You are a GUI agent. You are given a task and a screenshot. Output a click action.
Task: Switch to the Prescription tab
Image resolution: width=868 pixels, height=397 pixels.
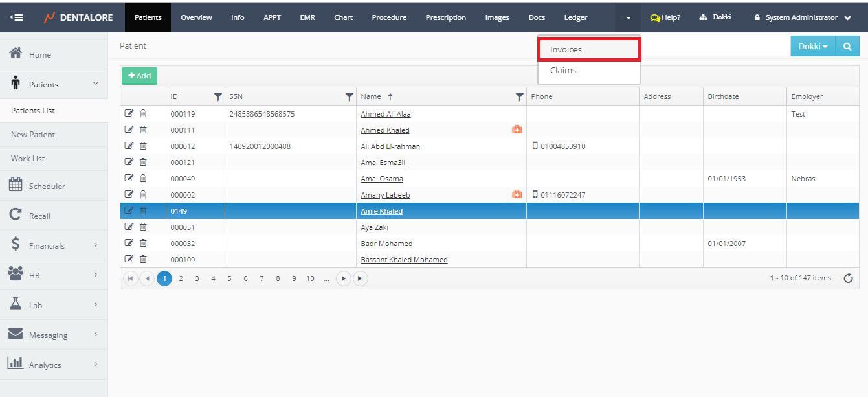click(445, 17)
